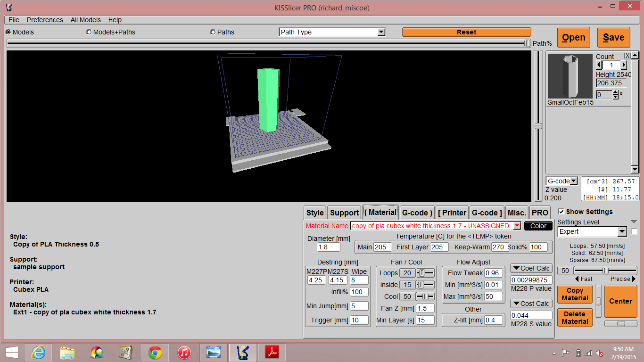The width and height of the screenshot is (644, 362).
Task: Open Adobe Reader from taskbar
Action: pyautogui.click(x=272, y=353)
